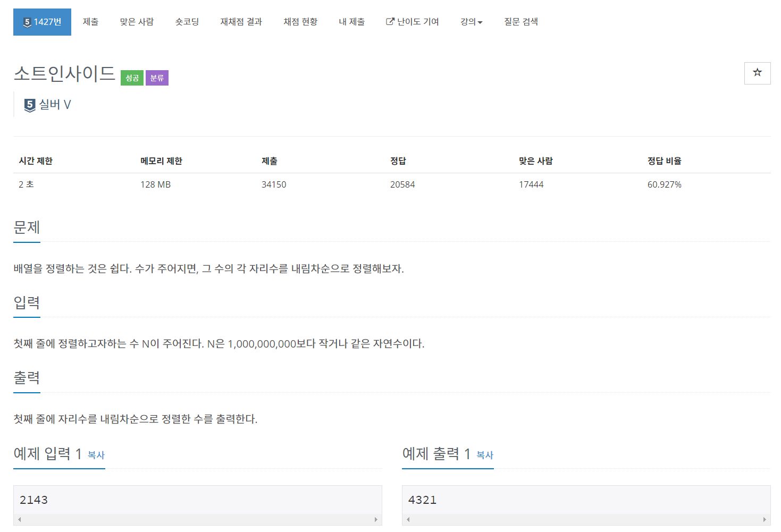This screenshot has height=532, width=781.
Task: View 재채점 결과 tab
Action: pyautogui.click(x=241, y=22)
